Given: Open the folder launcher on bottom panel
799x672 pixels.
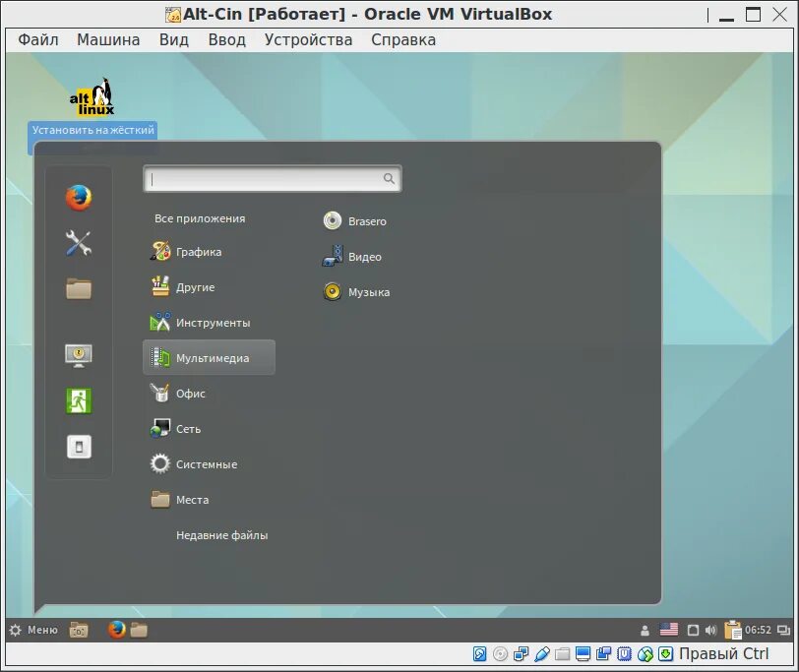Looking at the screenshot, I should 139,631.
